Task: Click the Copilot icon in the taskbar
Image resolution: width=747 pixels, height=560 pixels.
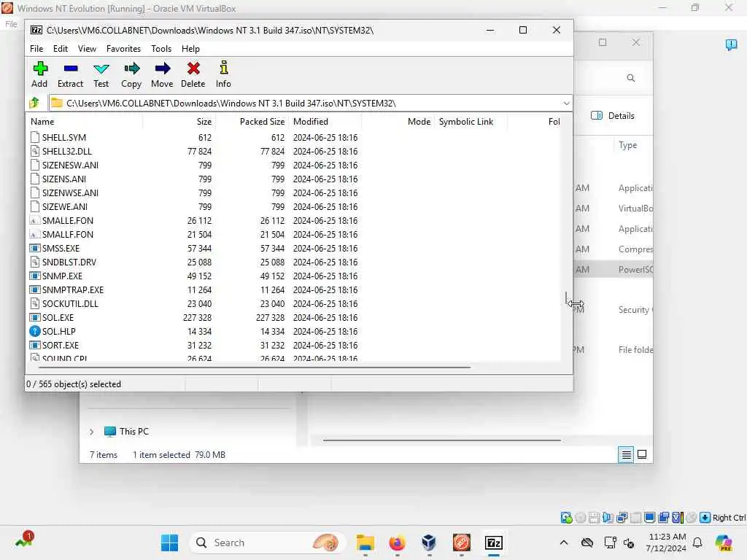Action: pos(724,542)
